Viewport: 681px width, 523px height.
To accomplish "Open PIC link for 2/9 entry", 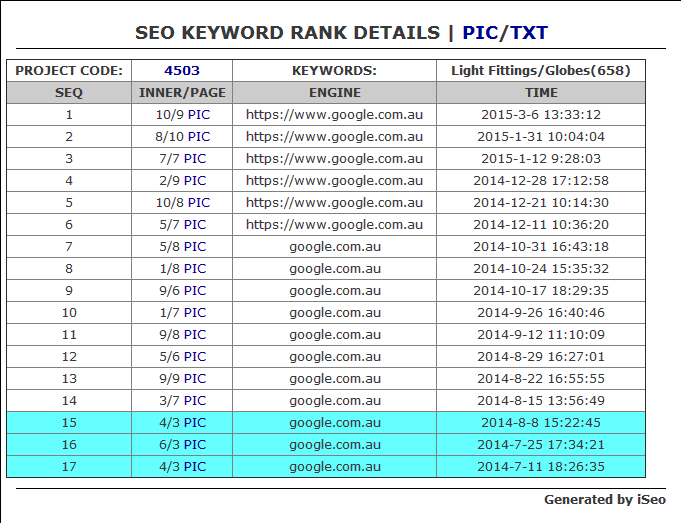I will coord(195,181).
